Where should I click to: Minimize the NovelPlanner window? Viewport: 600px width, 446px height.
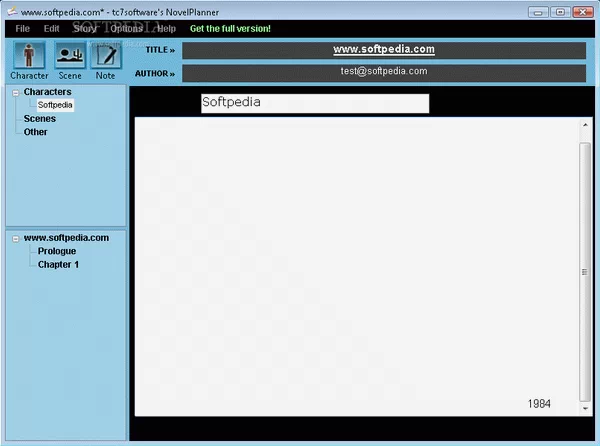point(538,12)
